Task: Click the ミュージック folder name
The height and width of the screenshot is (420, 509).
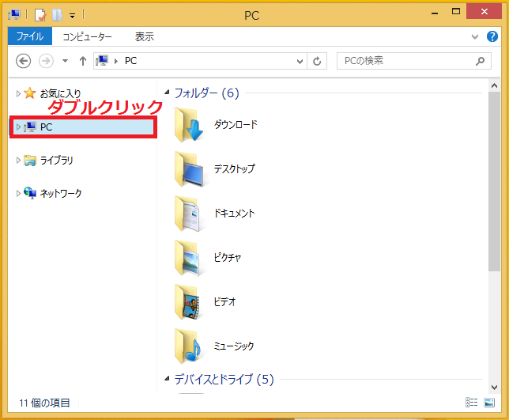Action: [x=234, y=346]
